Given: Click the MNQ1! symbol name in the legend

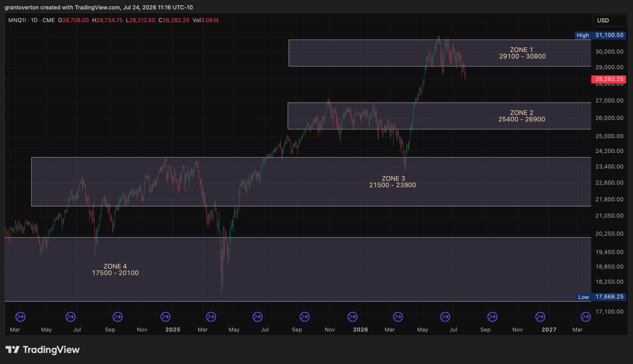Looking at the screenshot, I should coord(16,20).
